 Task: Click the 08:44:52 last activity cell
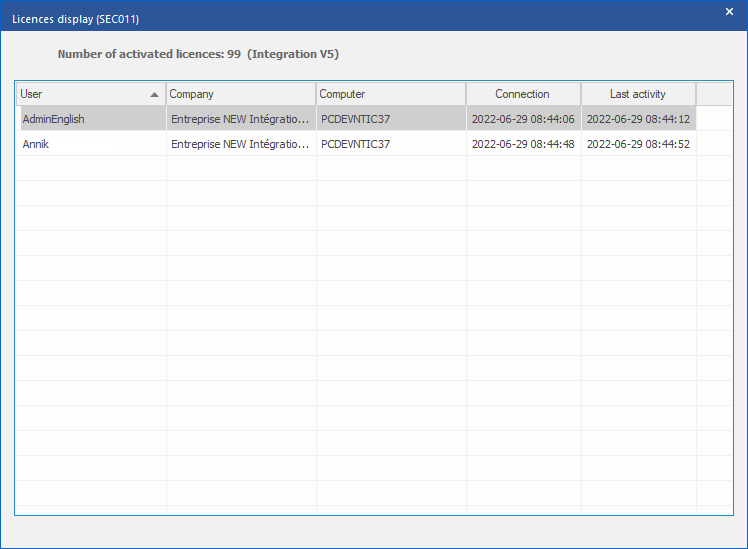point(638,144)
